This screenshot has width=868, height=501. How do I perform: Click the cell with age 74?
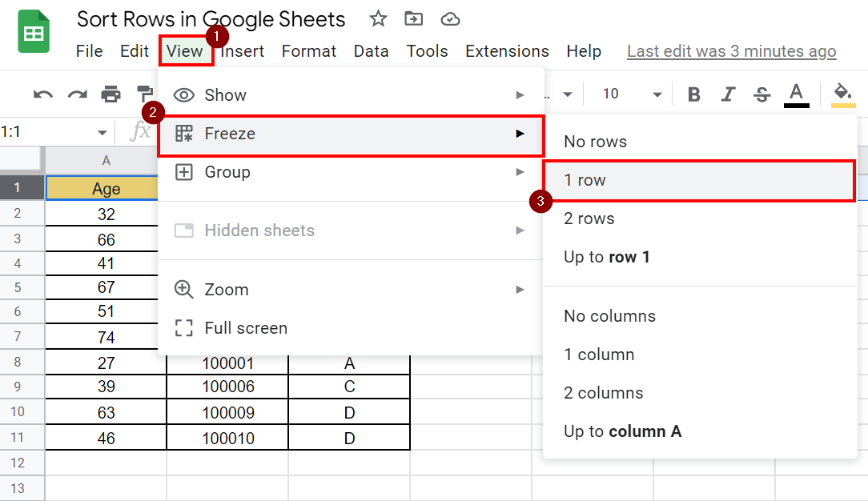click(106, 337)
